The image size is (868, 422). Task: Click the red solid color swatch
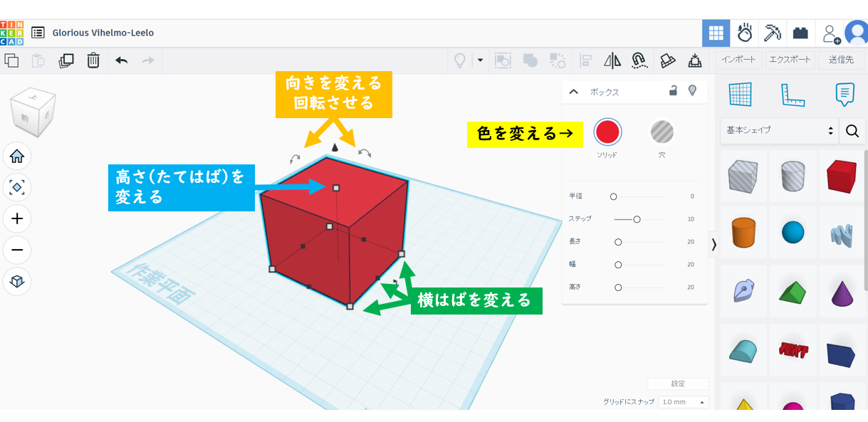(607, 132)
